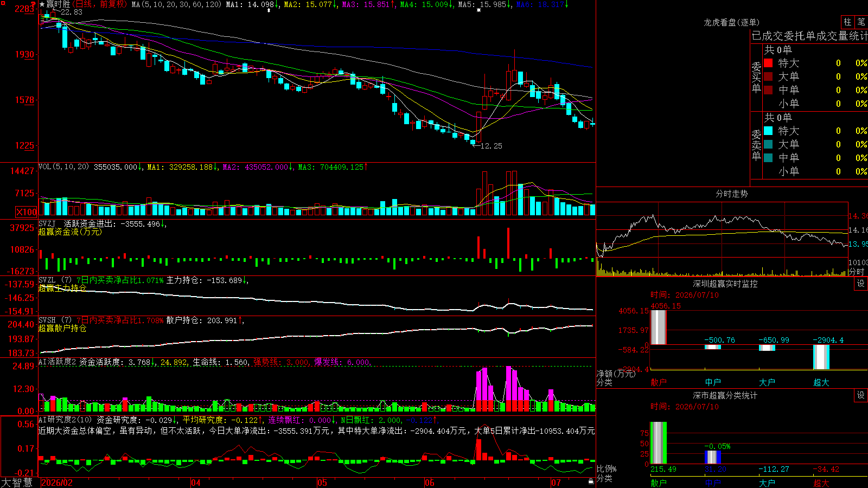Click the 分时走势 panel title

[732, 194]
